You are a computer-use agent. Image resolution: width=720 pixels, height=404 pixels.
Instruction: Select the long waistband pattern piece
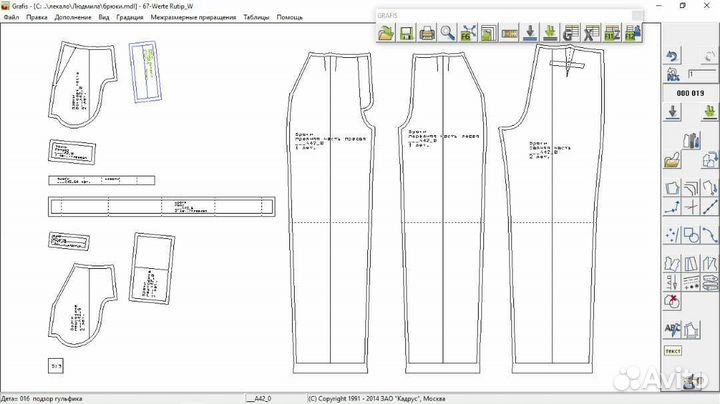pos(160,206)
